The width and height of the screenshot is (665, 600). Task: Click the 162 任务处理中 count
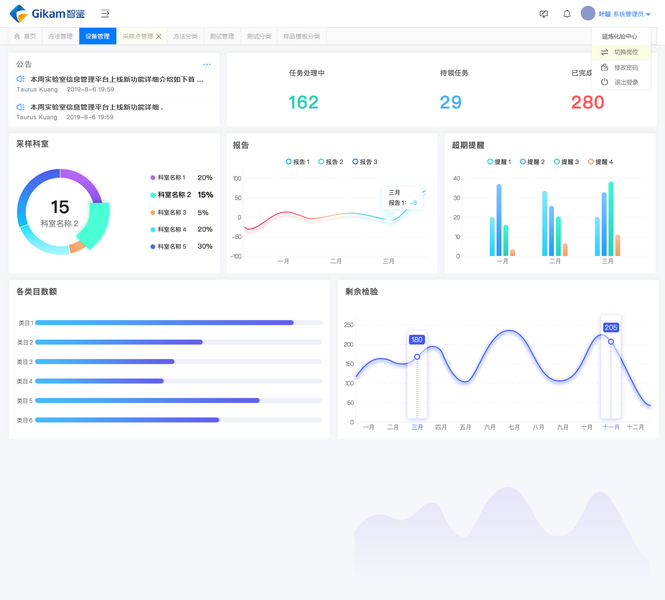pos(303,102)
